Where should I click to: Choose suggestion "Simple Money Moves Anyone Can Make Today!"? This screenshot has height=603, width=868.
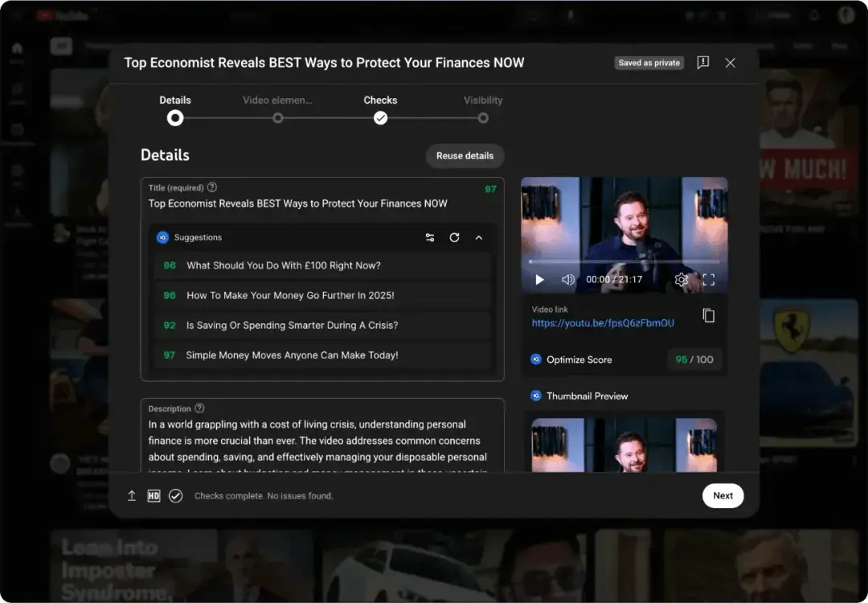click(292, 355)
